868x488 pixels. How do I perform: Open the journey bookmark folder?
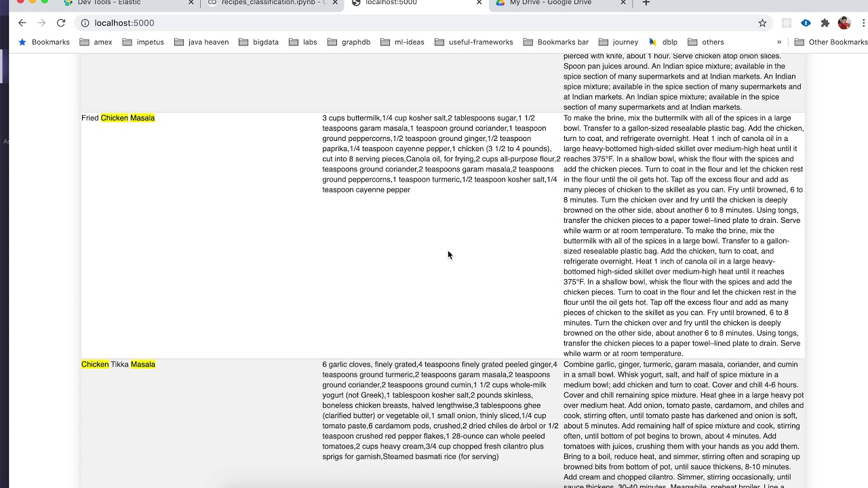click(x=618, y=42)
